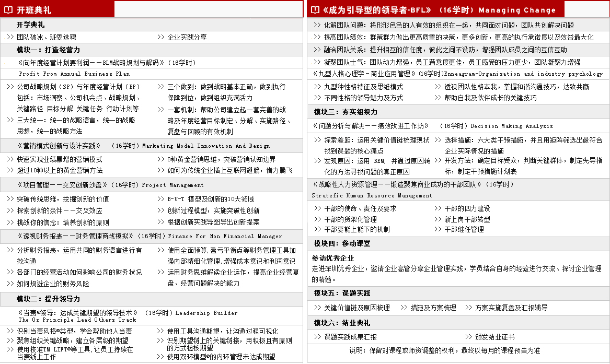610x364 pixels.
Task: Select the line 突破传统思维，挖掘创新的价值
Action: [63, 199]
